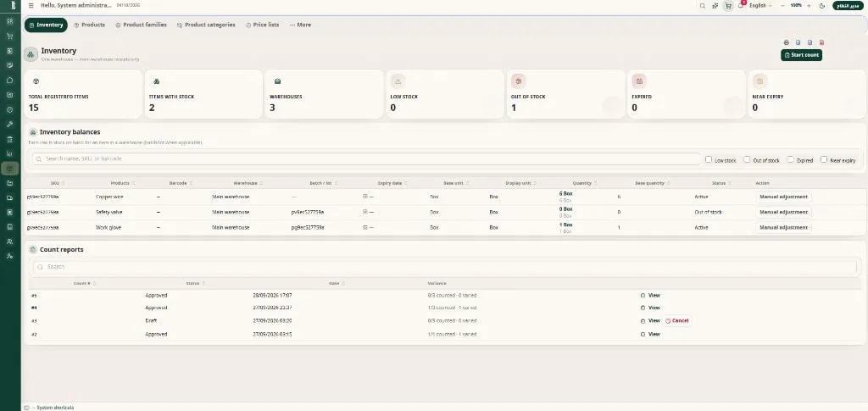Export inventory via the red PDF icon

pyautogui.click(x=821, y=42)
